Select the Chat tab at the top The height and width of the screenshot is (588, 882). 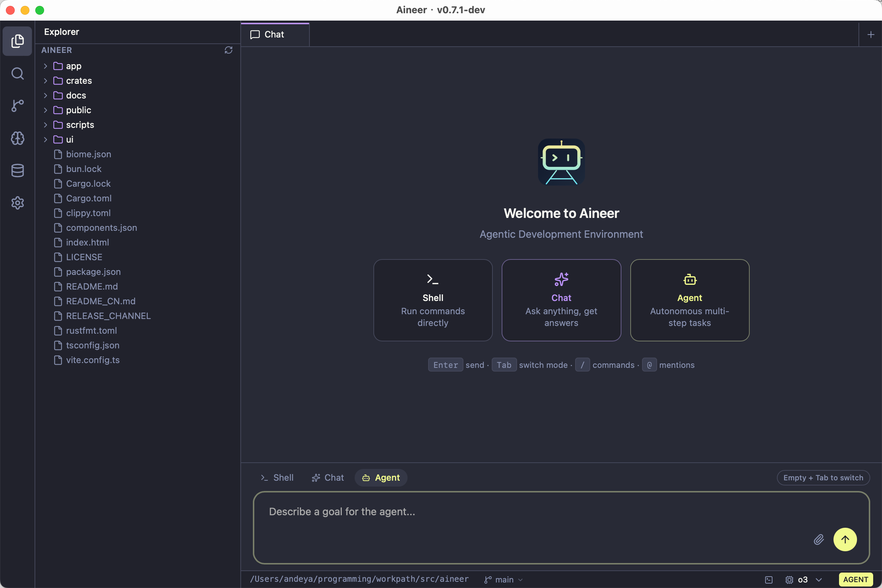[275, 34]
